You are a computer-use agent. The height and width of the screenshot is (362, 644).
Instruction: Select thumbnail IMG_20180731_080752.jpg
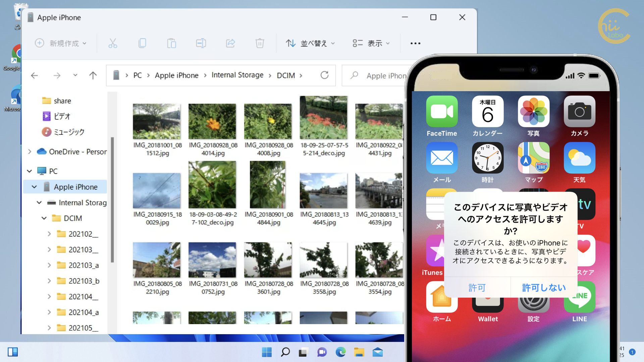coord(212,260)
